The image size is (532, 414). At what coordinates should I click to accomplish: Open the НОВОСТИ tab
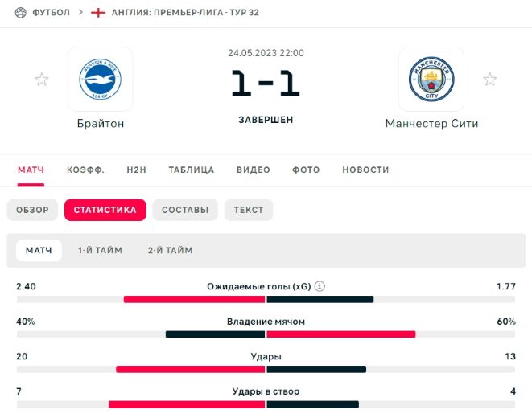pos(365,170)
